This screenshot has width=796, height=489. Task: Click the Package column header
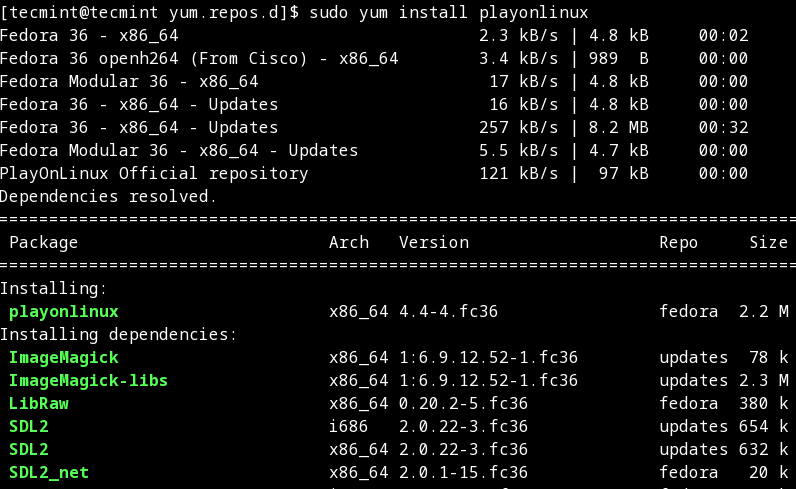pos(44,242)
